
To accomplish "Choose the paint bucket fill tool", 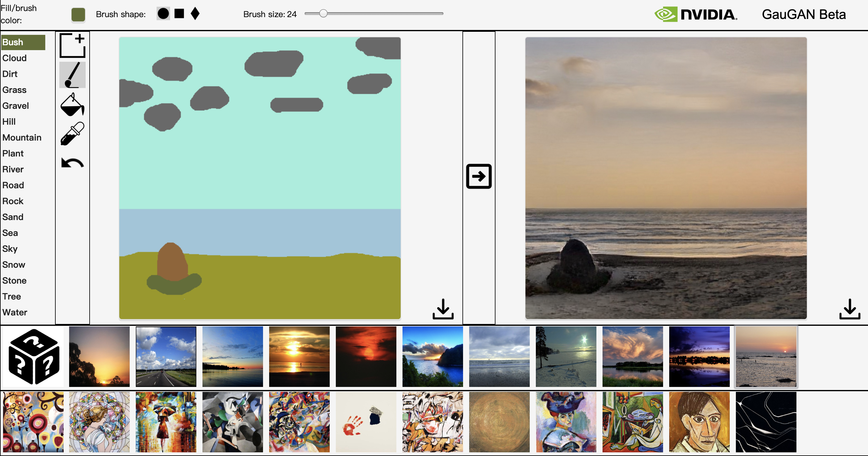I will (x=72, y=105).
